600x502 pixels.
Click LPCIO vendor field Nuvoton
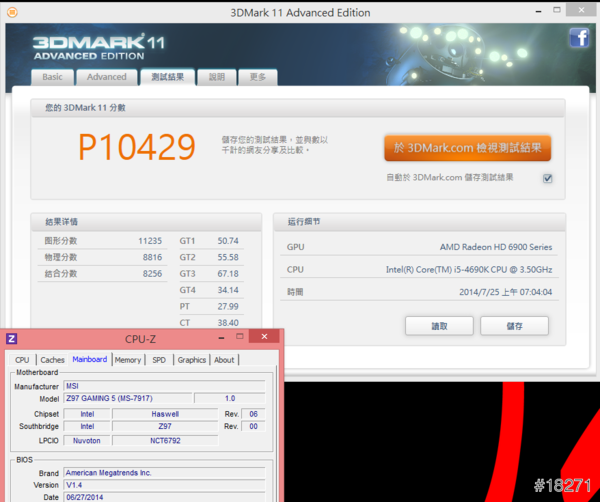coord(87,440)
